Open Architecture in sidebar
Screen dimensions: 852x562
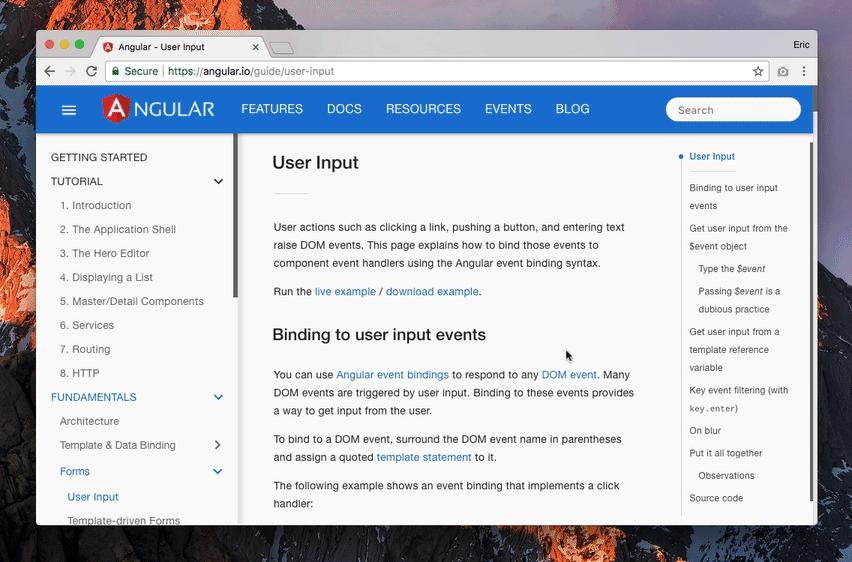[89, 421]
